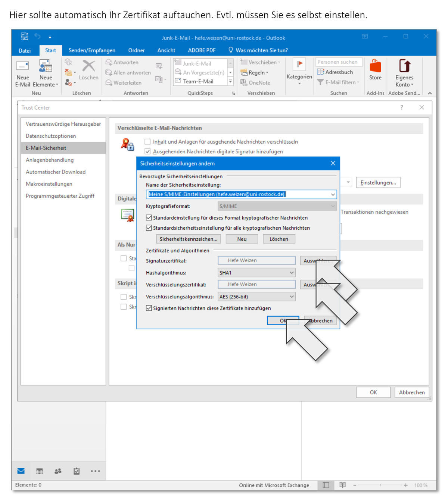The width and height of the screenshot is (448, 498).
Task: Click the Antworten reply icon
Action: point(109,62)
